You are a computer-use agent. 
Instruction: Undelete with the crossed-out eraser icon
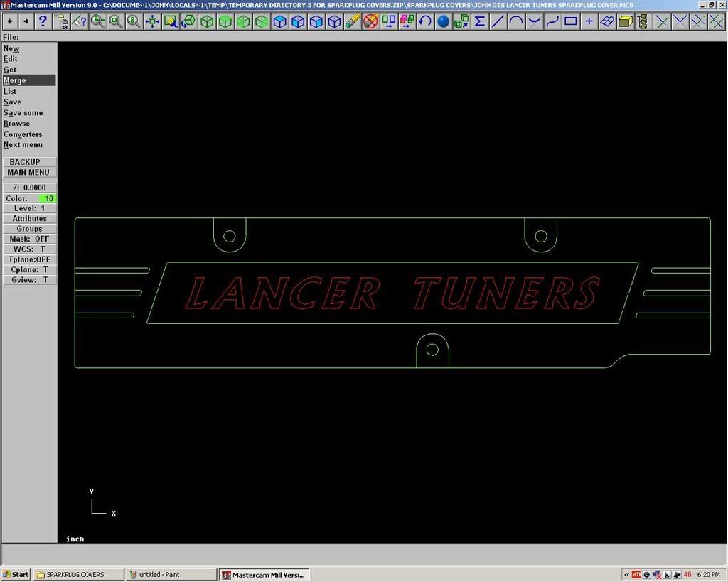click(370, 21)
